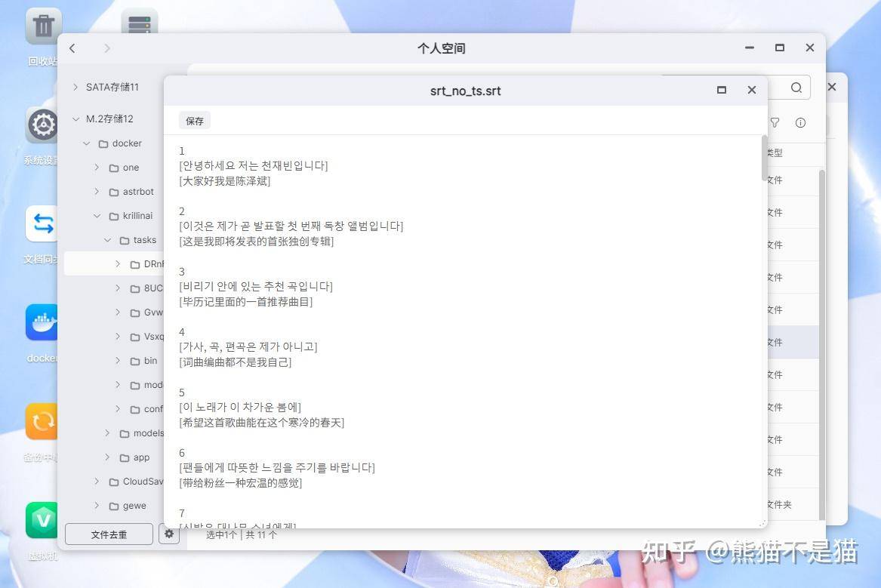Image resolution: width=881 pixels, height=588 pixels.
Task: Close the srt_no_ts.srt editor window
Action: pos(752,90)
